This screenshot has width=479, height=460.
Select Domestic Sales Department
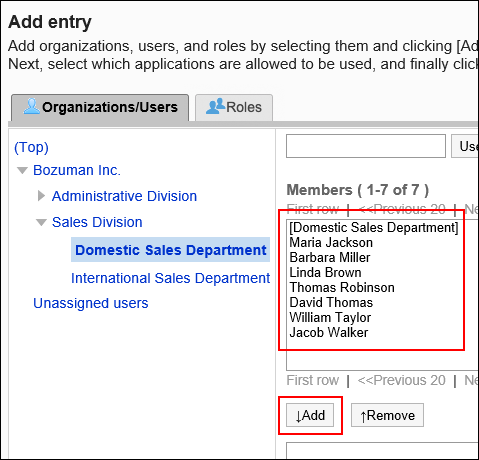[171, 250]
